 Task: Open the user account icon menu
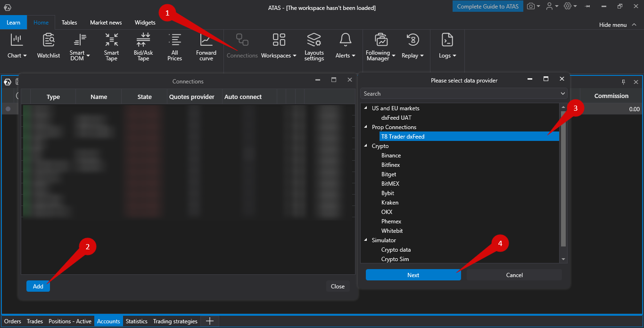pos(549,6)
